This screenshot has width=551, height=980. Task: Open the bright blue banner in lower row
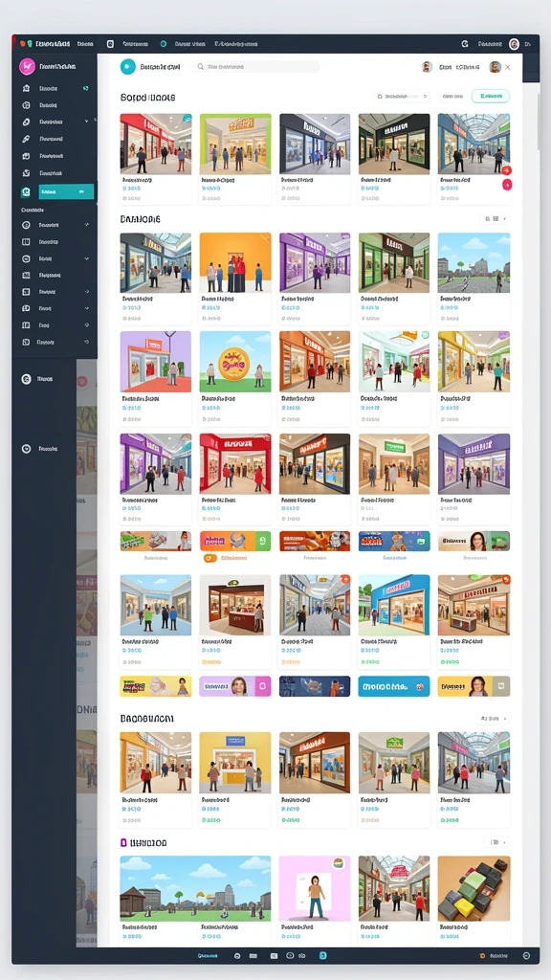pos(393,686)
